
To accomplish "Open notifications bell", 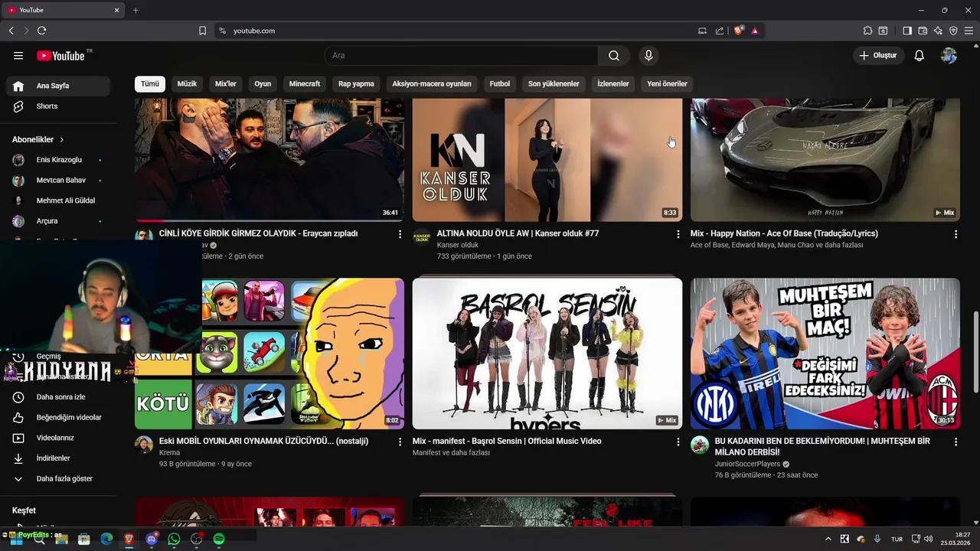I will (920, 56).
